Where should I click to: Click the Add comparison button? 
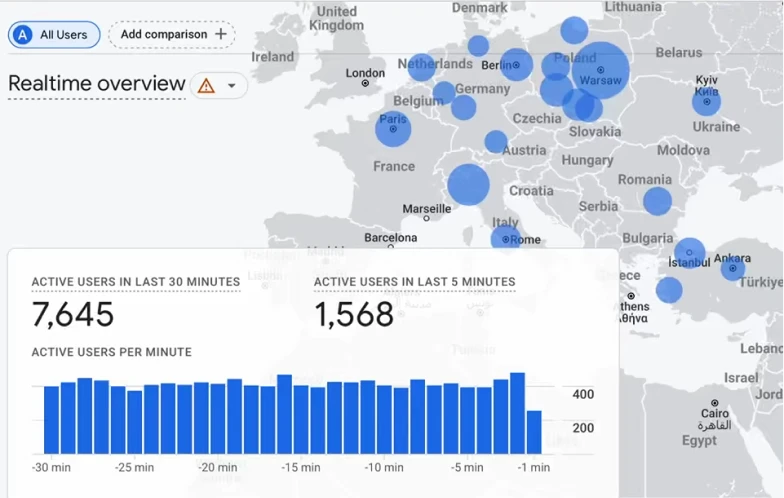tap(172, 34)
